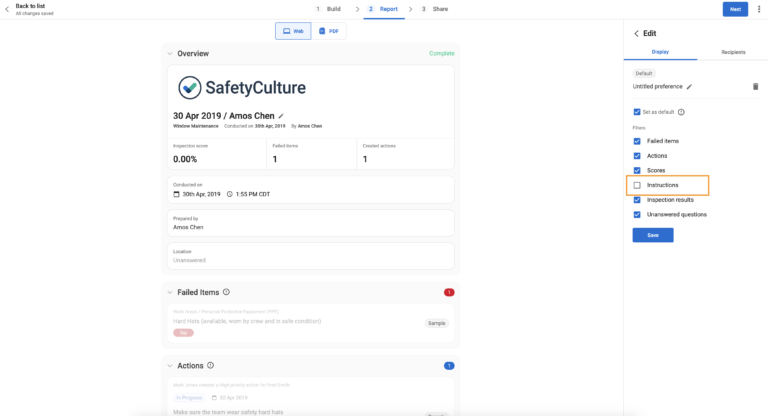Image resolution: width=768 pixels, height=416 pixels.
Task: Click the back chevron next to Edit
Action: pyautogui.click(x=636, y=33)
